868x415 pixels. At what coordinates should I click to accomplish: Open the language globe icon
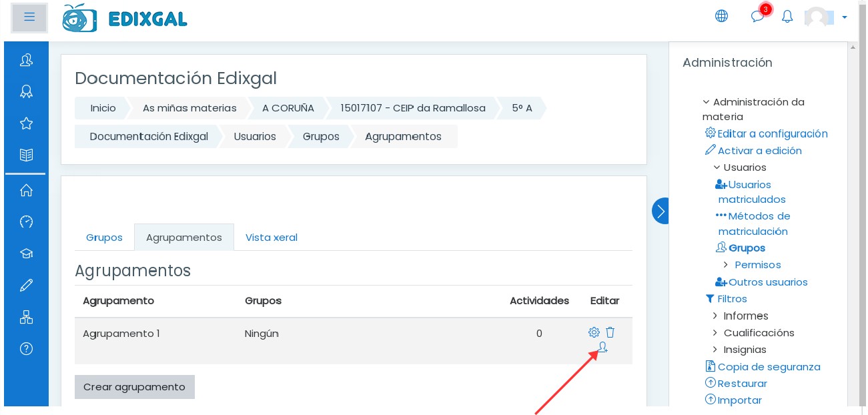(x=721, y=16)
